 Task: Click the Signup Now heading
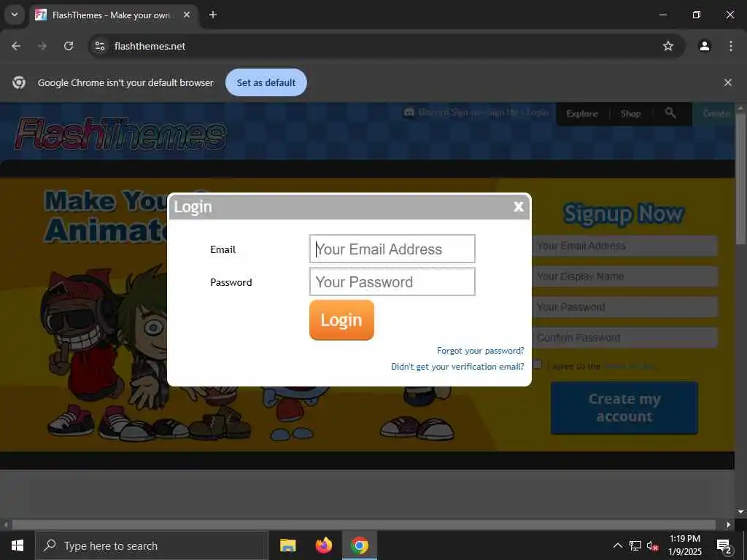[x=624, y=214]
